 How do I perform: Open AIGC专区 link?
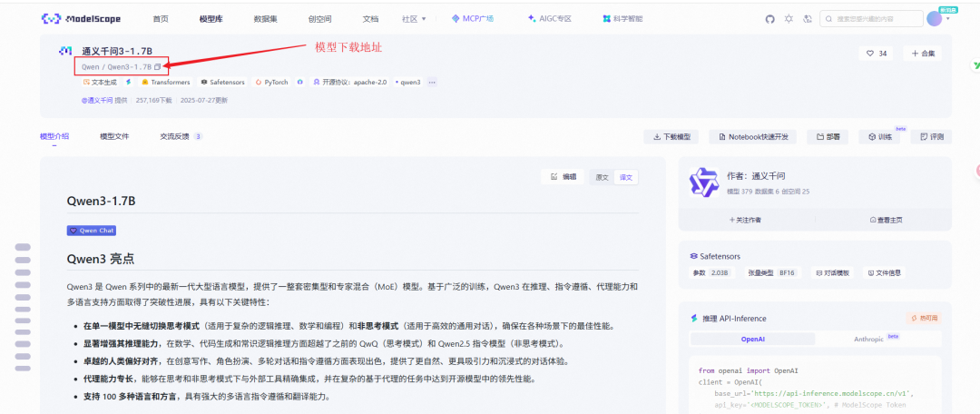click(549, 19)
